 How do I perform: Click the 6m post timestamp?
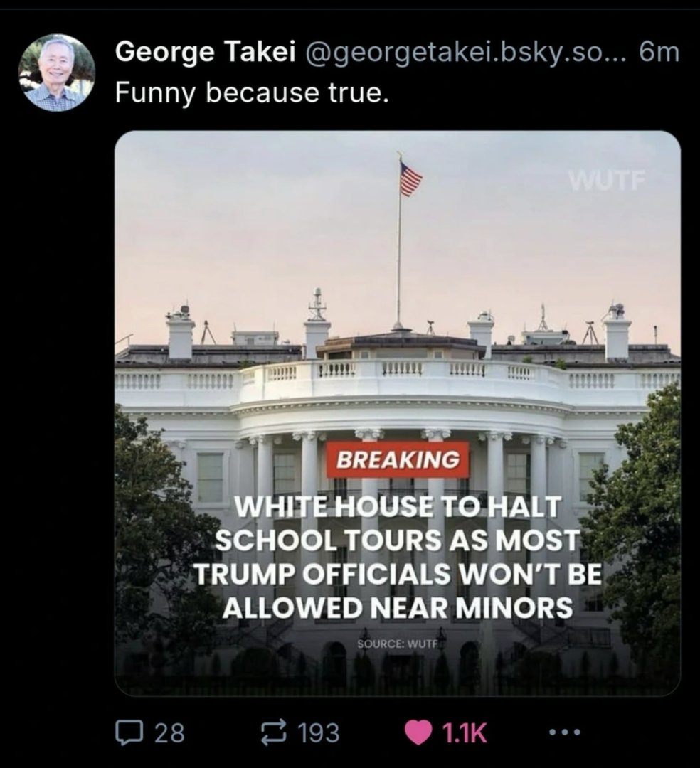659,51
